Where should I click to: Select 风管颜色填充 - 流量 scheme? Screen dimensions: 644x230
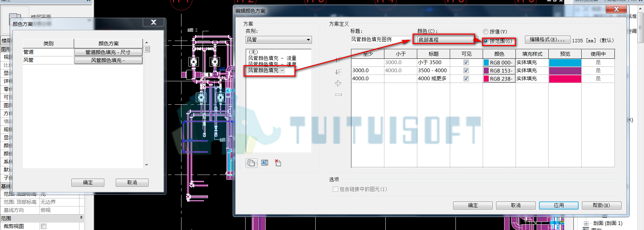point(272,58)
